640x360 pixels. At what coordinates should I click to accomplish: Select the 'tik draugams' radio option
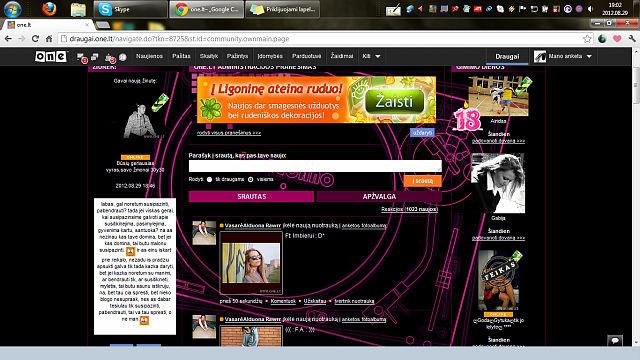[x=209, y=180]
